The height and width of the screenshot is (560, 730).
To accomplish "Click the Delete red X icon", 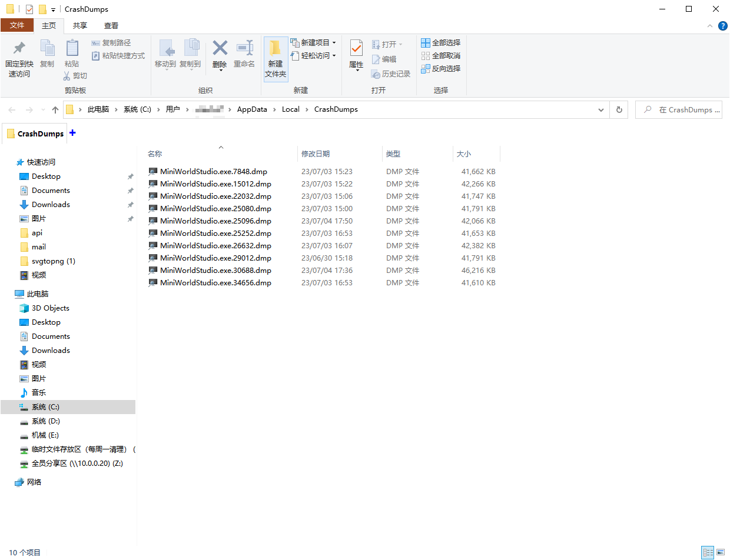I will pyautogui.click(x=220, y=48).
